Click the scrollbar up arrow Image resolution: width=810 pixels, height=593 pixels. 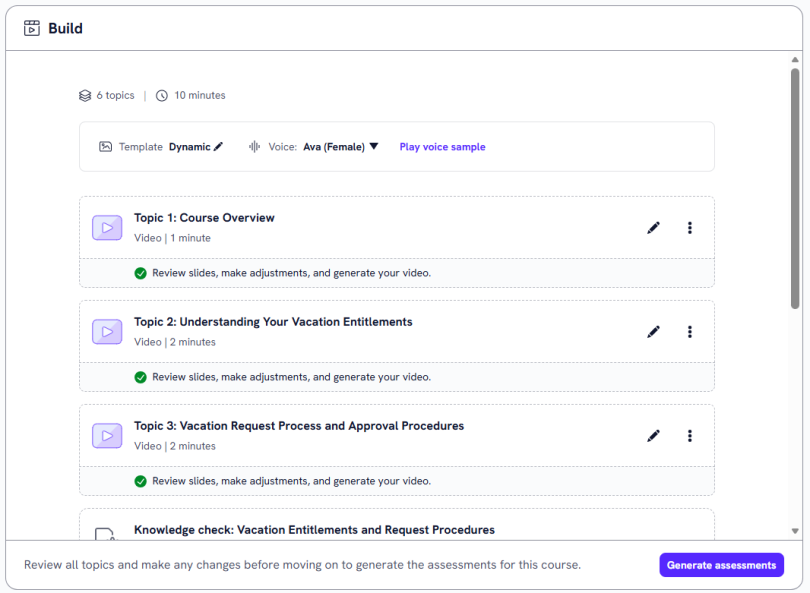click(x=795, y=60)
